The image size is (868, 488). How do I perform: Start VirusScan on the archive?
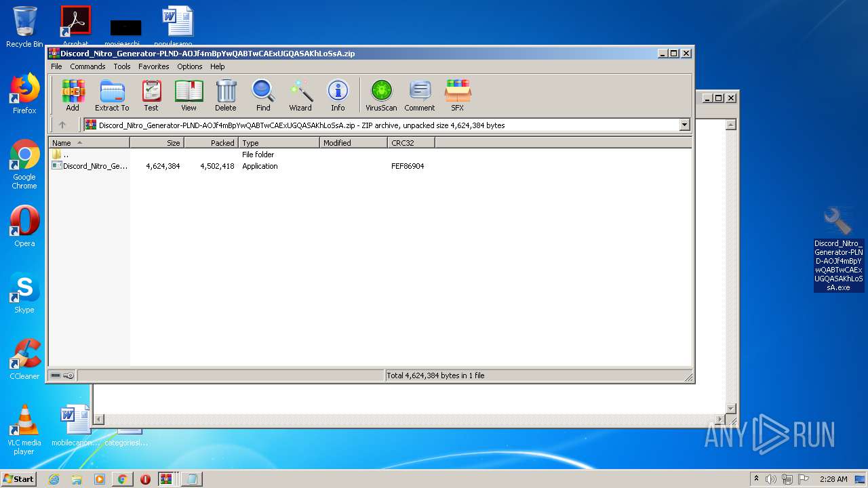pyautogui.click(x=381, y=96)
